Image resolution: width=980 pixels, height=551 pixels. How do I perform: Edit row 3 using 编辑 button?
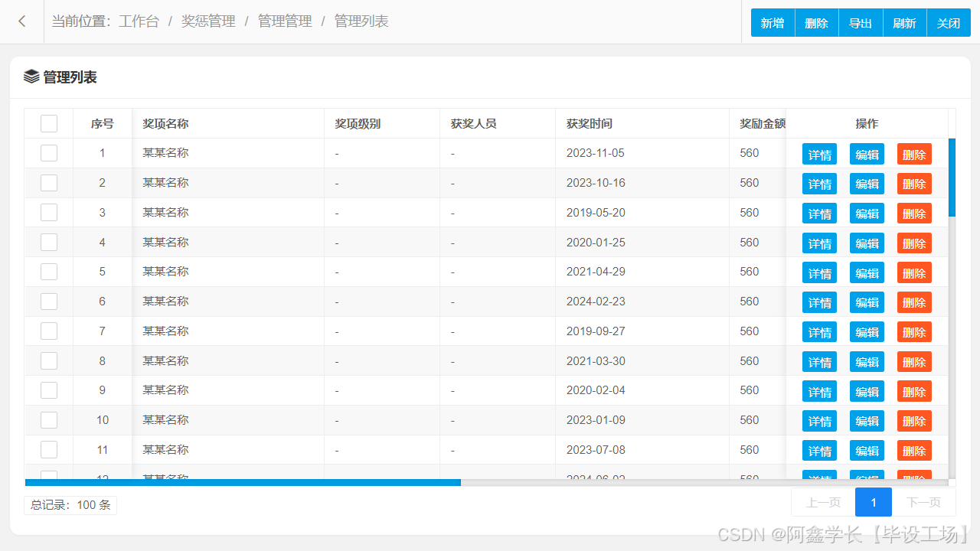pos(867,214)
